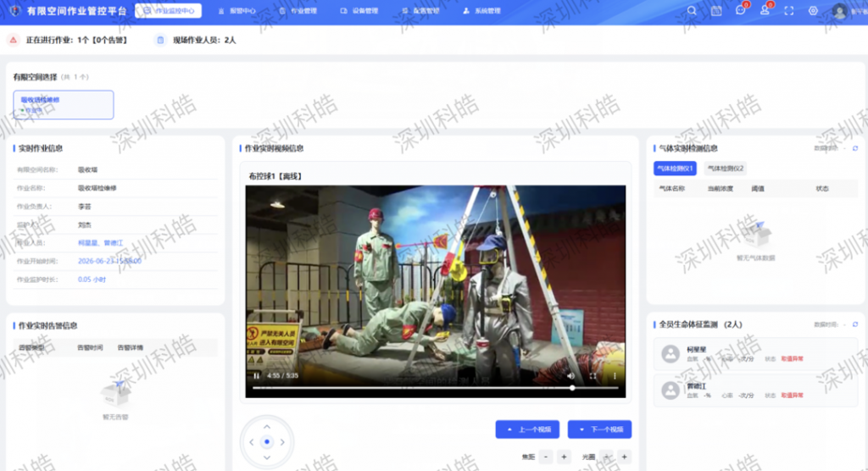Viewport: 868px width, 471px height.
Task: Click the red alarm triangle icon
Action: [14, 40]
